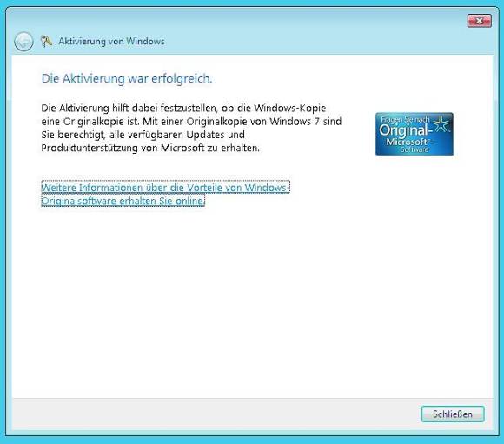Image resolution: width=504 pixels, height=444 pixels.
Task: Click Fragen Sie nach on the badge
Action: [405, 120]
